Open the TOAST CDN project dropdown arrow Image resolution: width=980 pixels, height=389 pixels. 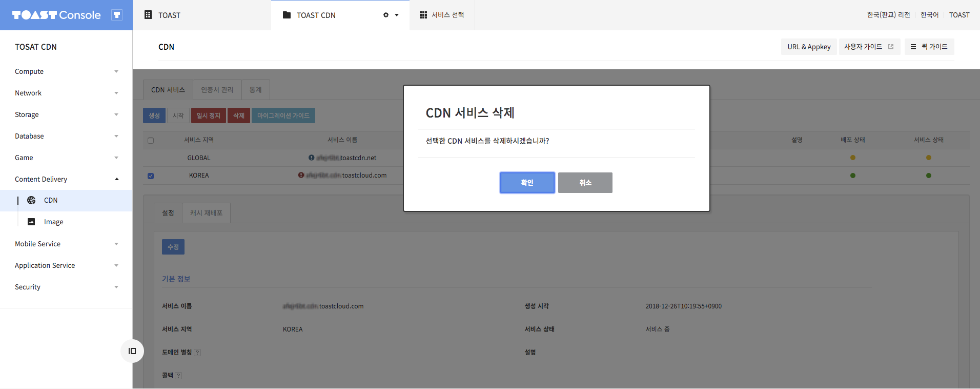(x=397, y=15)
